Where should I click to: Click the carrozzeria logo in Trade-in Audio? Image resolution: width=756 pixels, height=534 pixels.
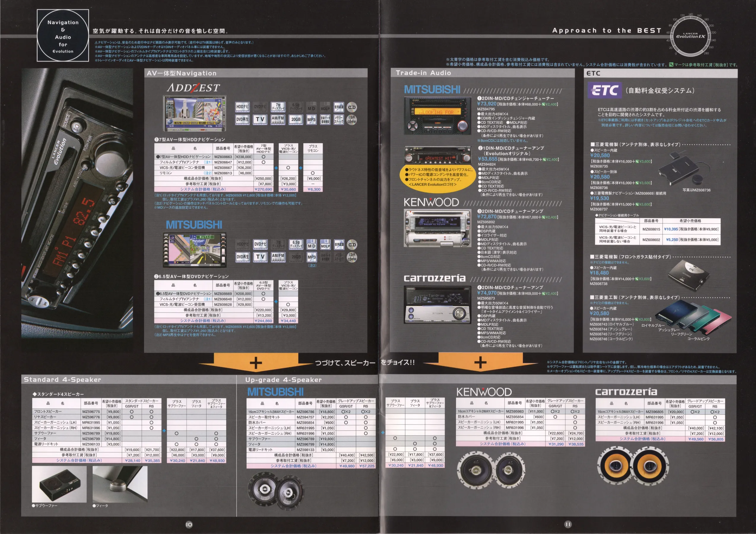pos(435,278)
